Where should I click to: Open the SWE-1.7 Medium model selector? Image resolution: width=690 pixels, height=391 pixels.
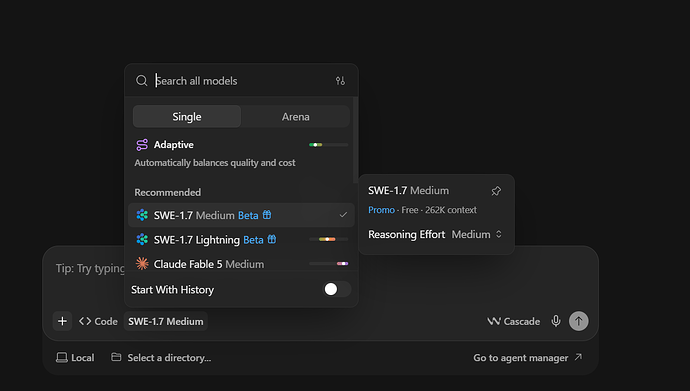(x=166, y=322)
